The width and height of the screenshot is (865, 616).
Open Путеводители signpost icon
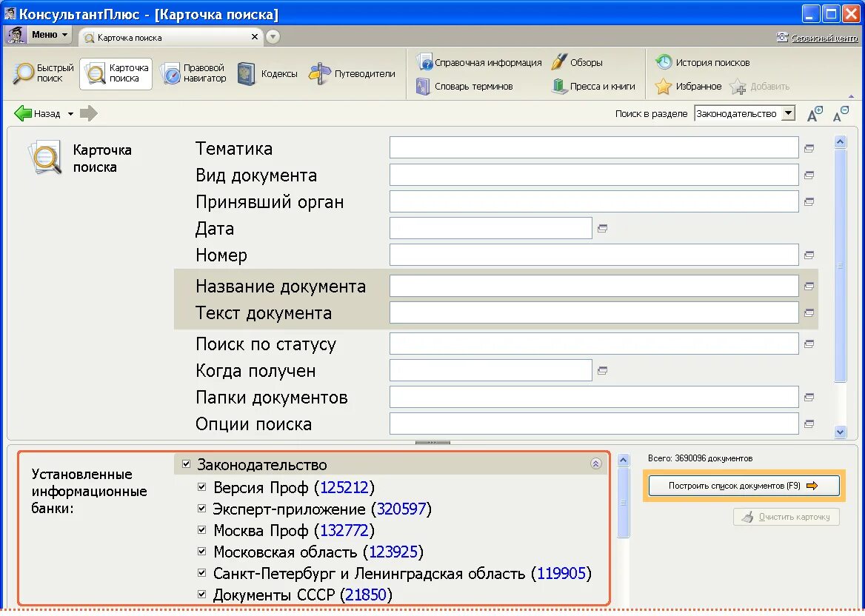point(320,73)
